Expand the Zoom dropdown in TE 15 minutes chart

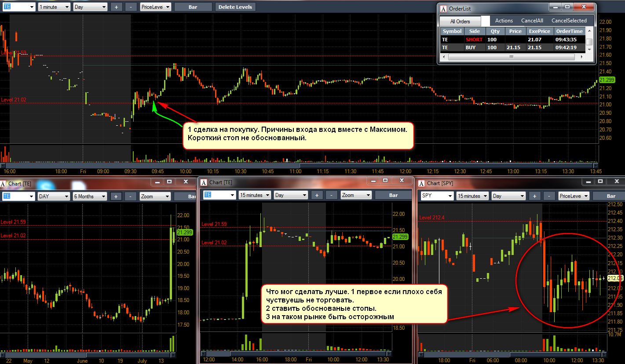click(x=356, y=195)
